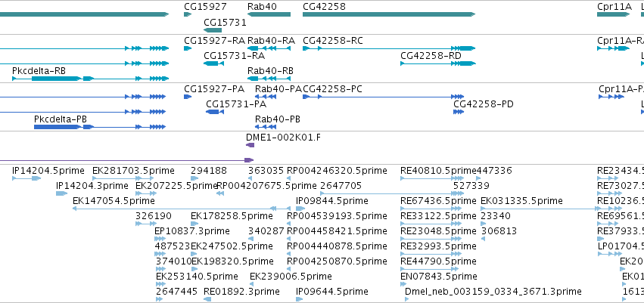Click the EK281703.5prime EST label

pyautogui.click(x=133, y=171)
